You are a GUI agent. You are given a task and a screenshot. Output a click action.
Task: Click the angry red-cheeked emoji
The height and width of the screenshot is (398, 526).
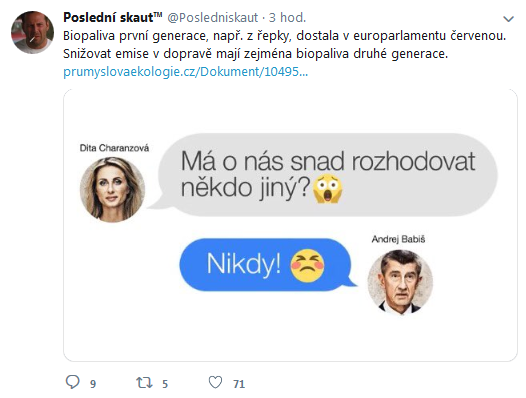tap(307, 265)
